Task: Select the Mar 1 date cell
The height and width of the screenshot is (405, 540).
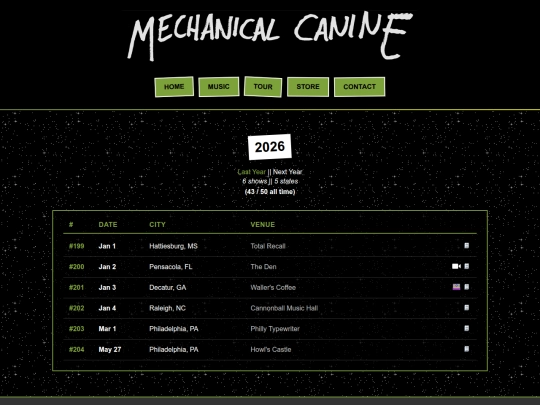Action: (107, 329)
